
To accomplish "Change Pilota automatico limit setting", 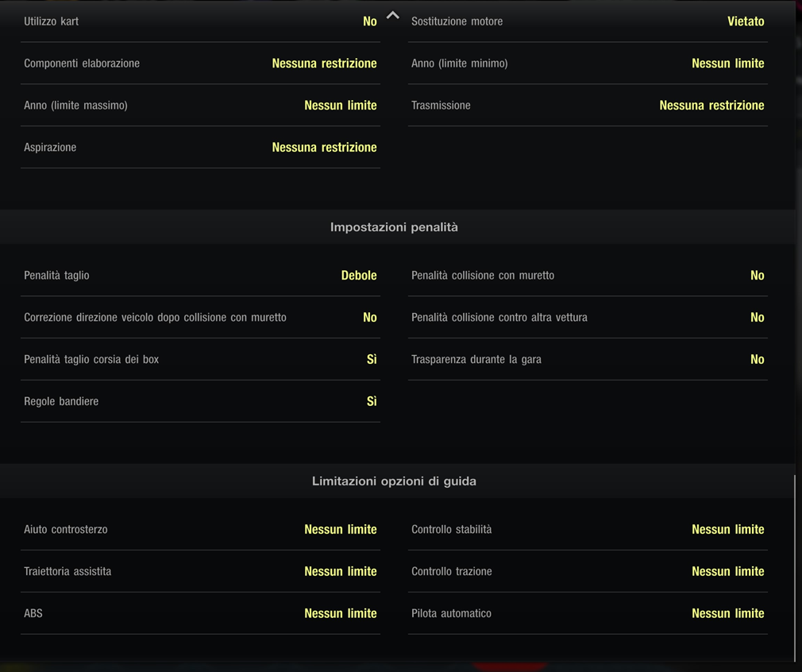I will pyautogui.click(x=727, y=613).
